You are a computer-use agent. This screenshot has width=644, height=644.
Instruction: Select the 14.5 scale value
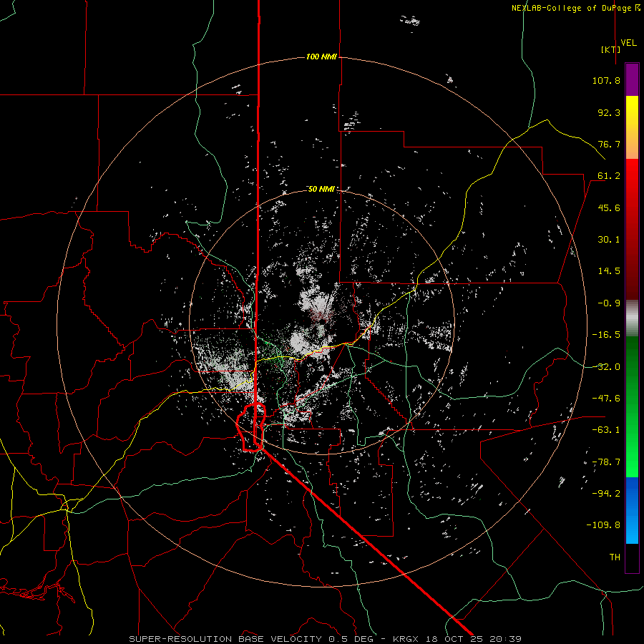[609, 271]
